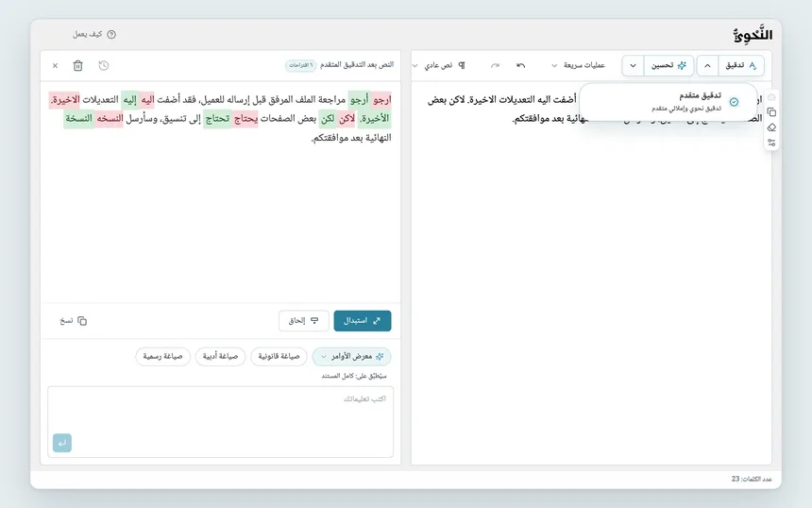Open the نص عادي paragraph style dropdown
The width and height of the screenshot is (812, 508).
[439, 65]
